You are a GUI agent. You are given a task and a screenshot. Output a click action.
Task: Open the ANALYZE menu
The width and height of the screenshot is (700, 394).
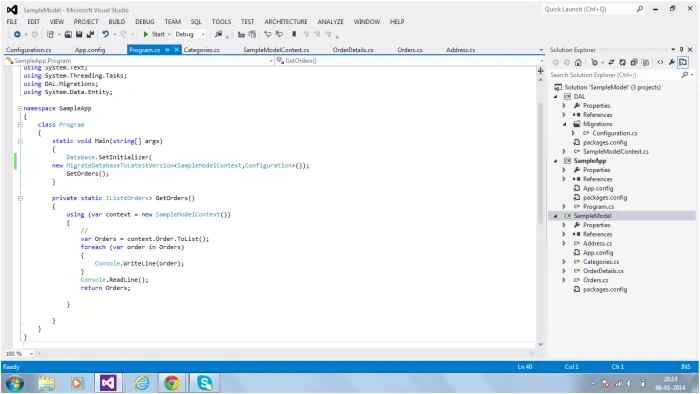coord(330,21)
